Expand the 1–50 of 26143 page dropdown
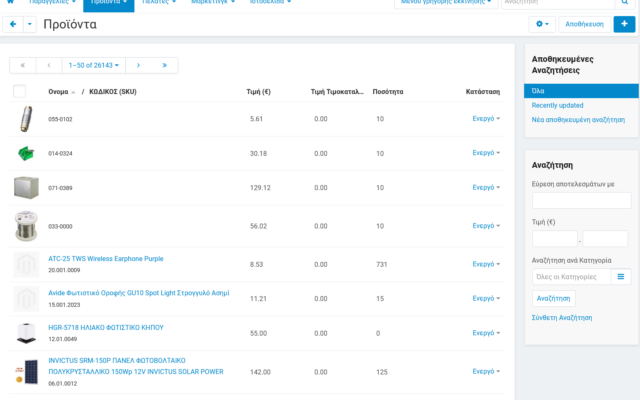The image size is (640, 400). coord(92,65)
